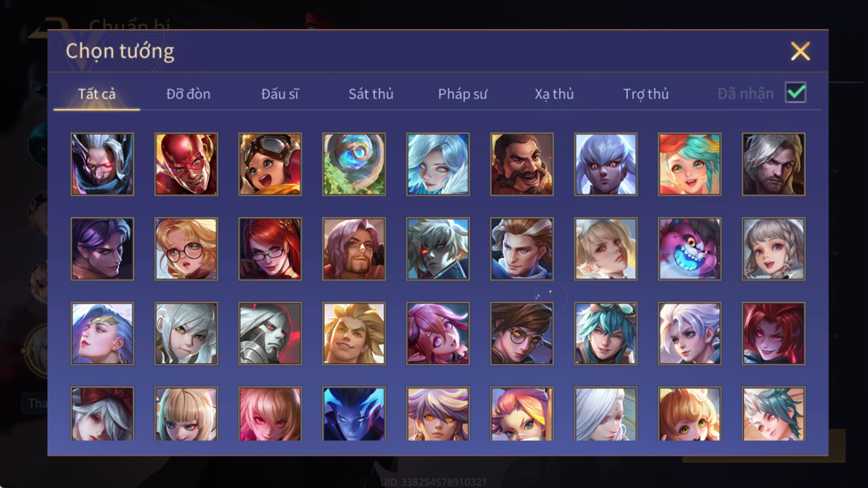Select the gray armored knight with red cape
The width and height of the screenshot is (868, 488).
pos(270,333)
